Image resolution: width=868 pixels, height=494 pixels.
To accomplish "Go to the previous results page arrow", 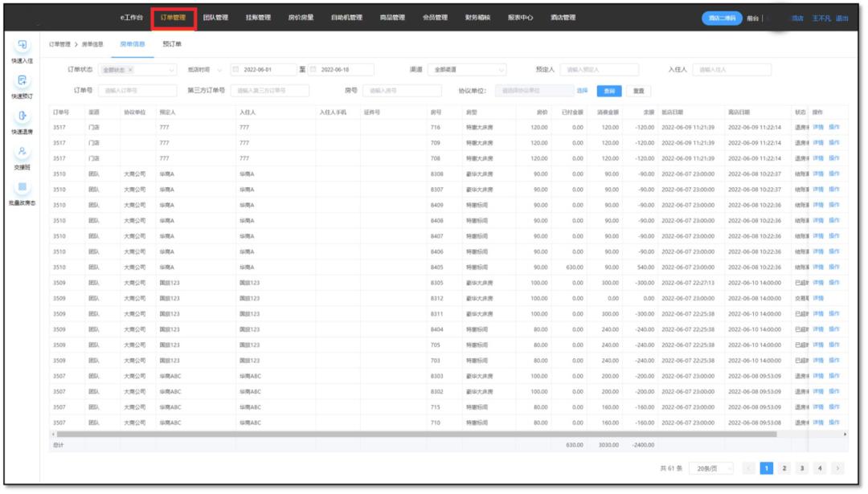I will pos(749,468).
